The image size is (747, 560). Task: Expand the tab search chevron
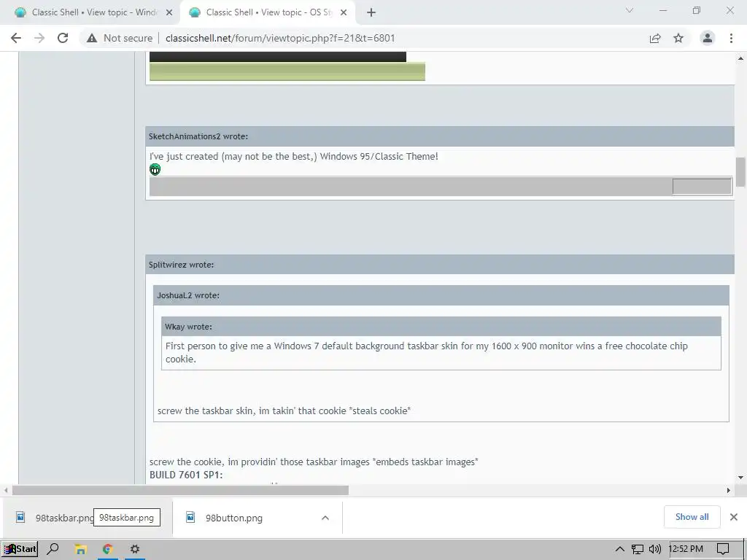[630, 10]
